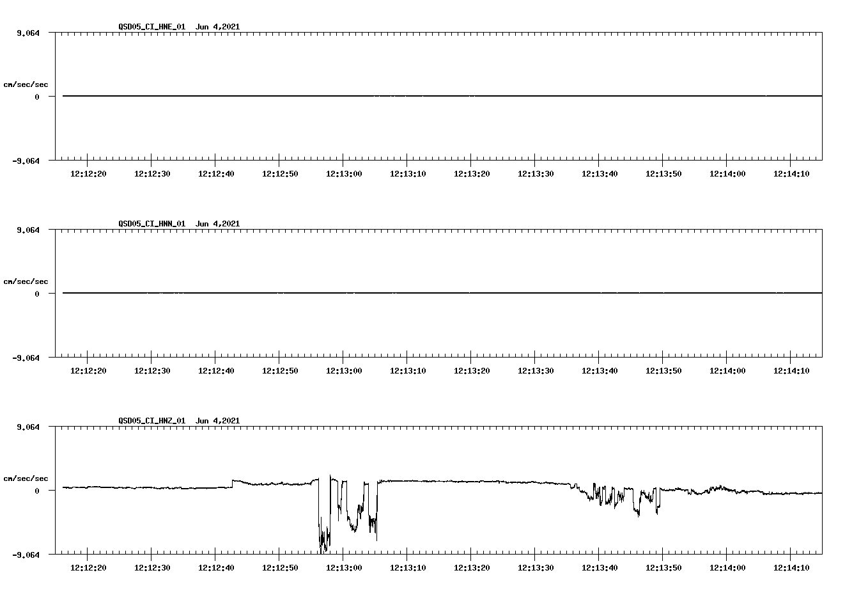868x591 pixels.
Task: Click the 12:13:00 time label under HNE plot
Action: point(344,174)
